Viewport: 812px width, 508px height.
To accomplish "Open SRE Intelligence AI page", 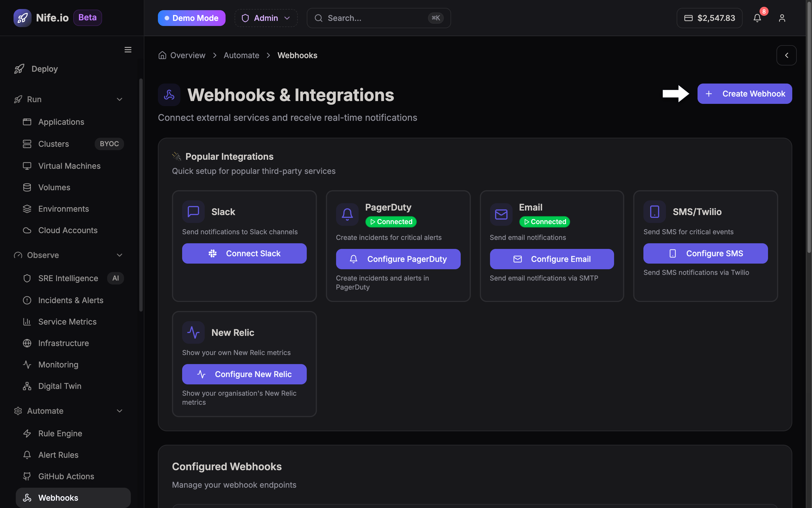I will [x=73, y=278].
